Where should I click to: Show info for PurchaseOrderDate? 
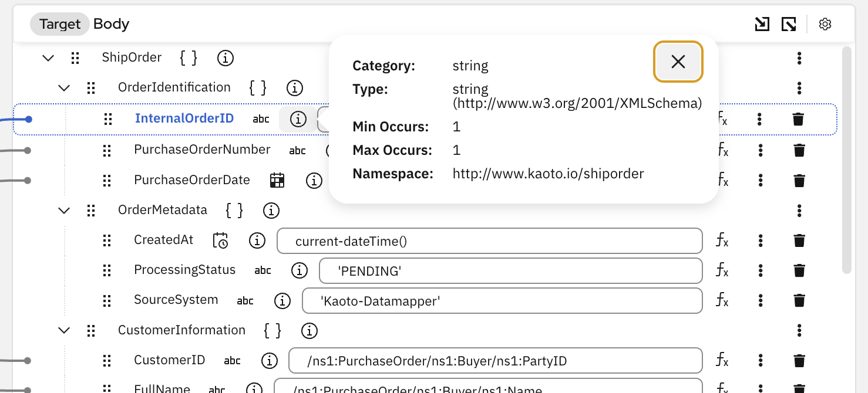tap(314, 180)
